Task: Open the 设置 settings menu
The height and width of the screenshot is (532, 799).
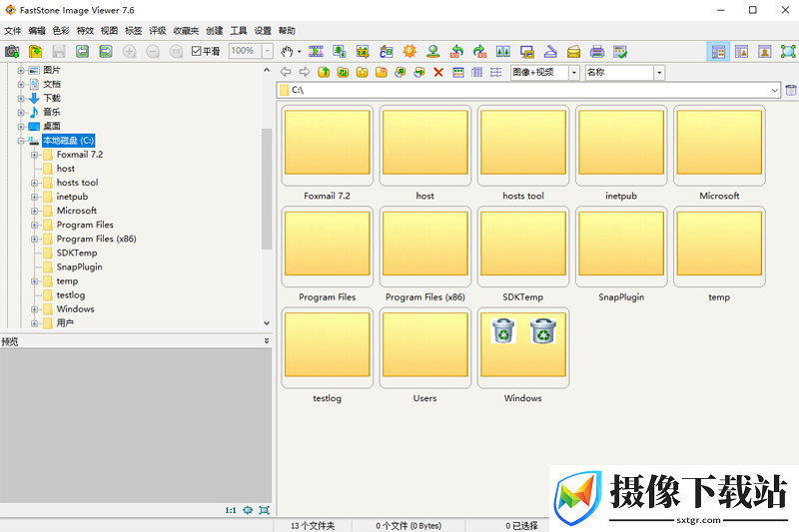Action: pos(263,31)
